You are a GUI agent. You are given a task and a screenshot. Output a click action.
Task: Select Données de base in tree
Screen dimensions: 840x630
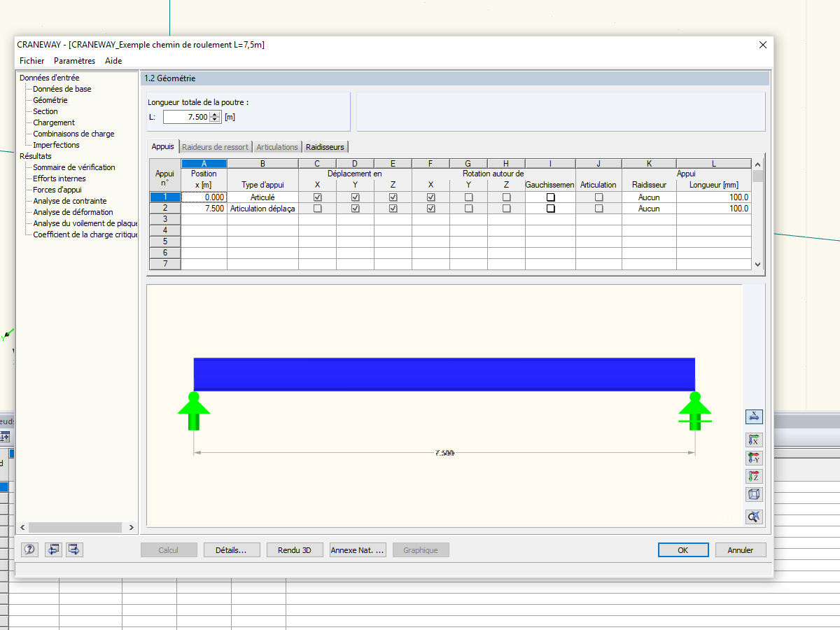pos(62,89)
